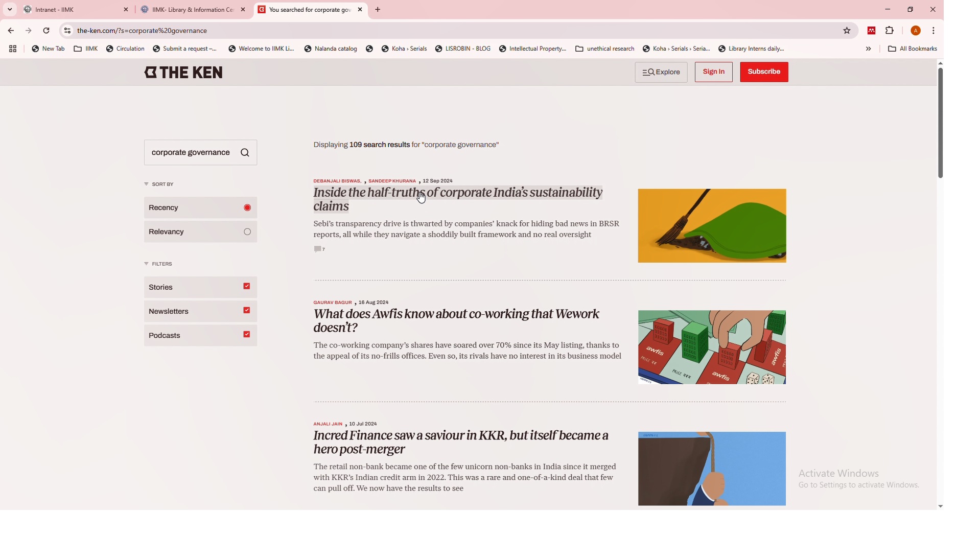Expand the Explore menu
980x558 pixels.
click(x=661, y=72)
